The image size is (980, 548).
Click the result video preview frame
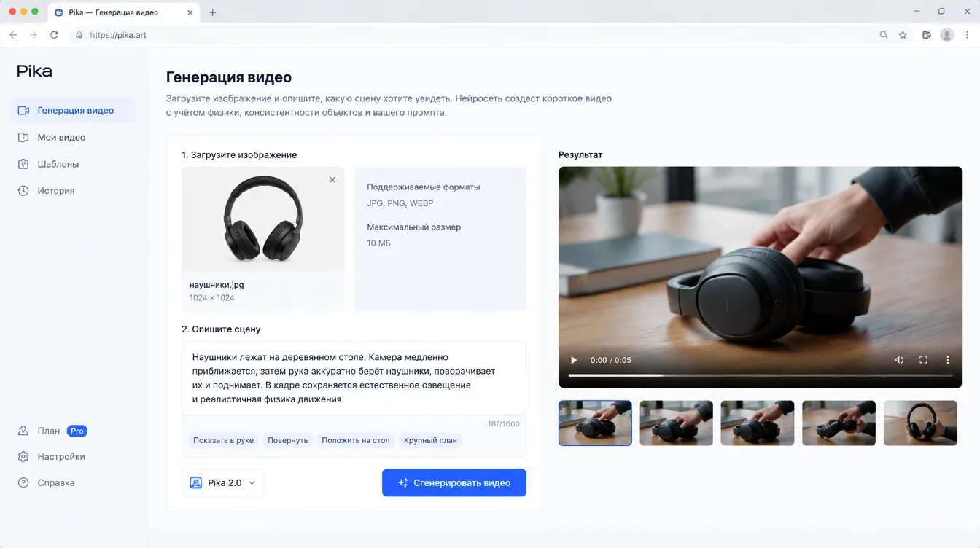tap(761, 277)
